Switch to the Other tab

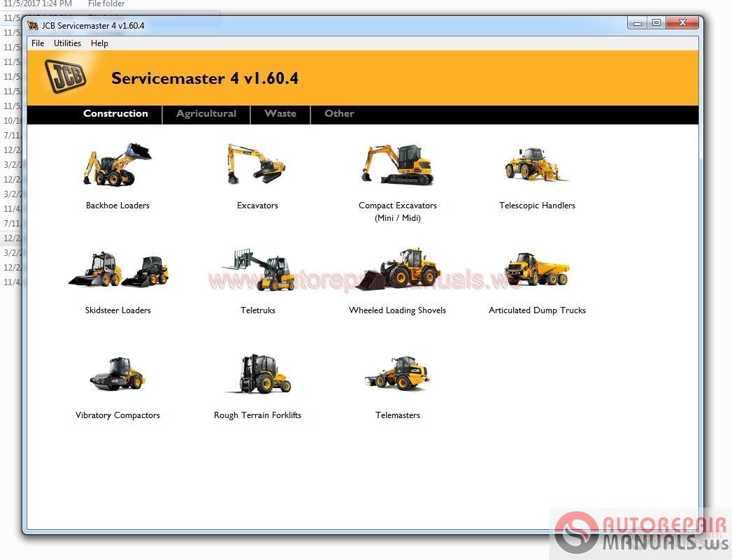point(339,113)
